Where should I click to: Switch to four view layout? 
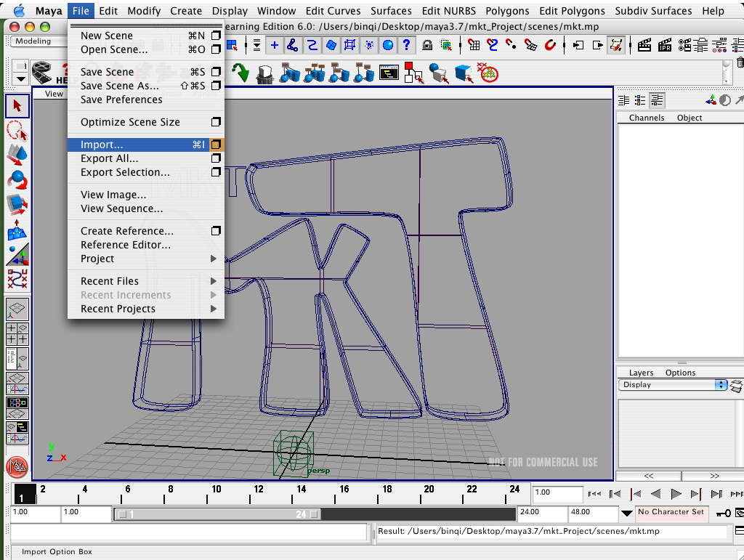pos(17,334)
